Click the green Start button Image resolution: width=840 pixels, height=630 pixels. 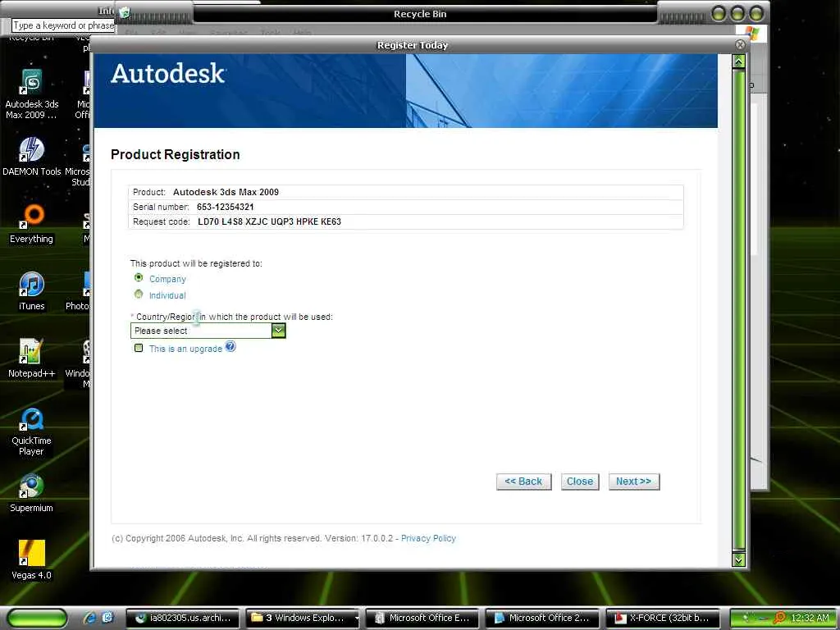point(38,618)
